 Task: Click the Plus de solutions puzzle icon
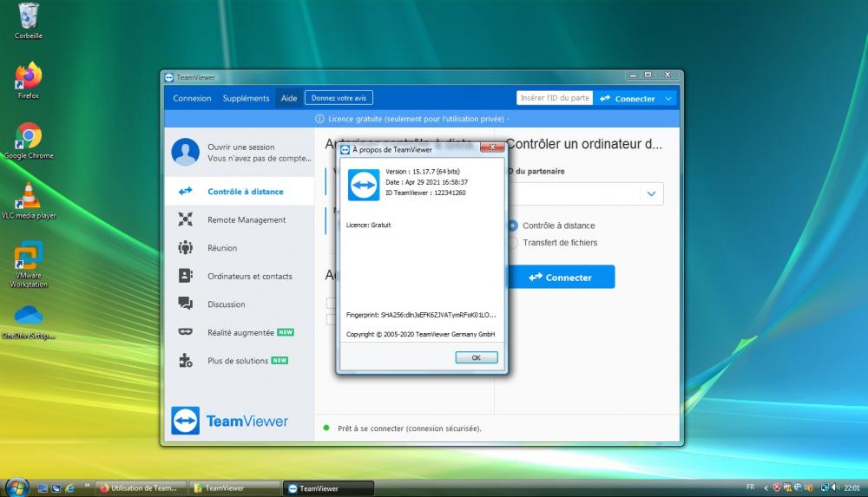click(186, 360)
